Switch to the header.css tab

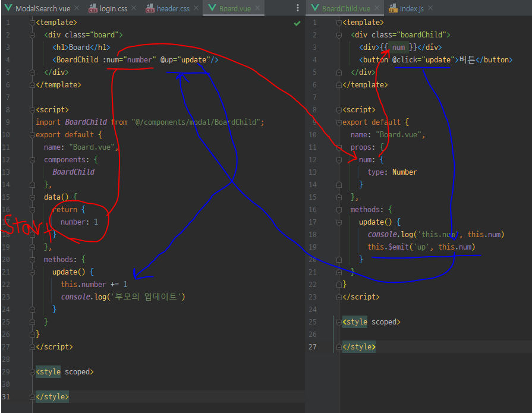click(x=173, y=8)
